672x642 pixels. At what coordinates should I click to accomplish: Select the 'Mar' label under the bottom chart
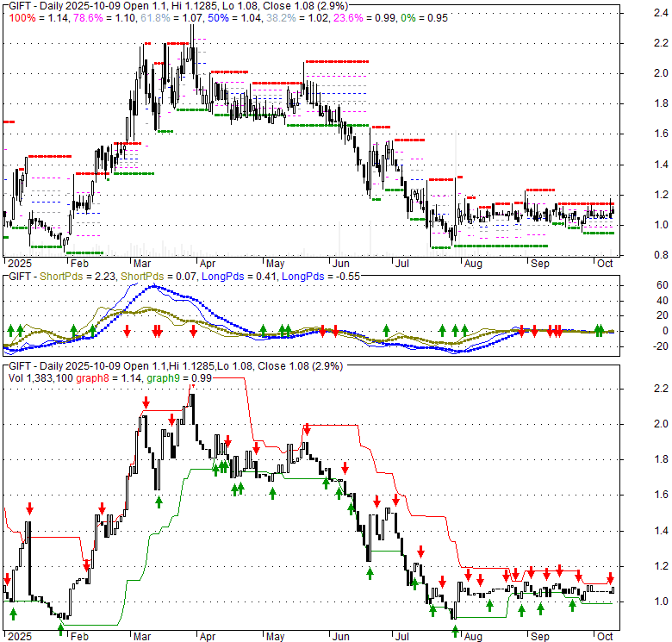142,637
